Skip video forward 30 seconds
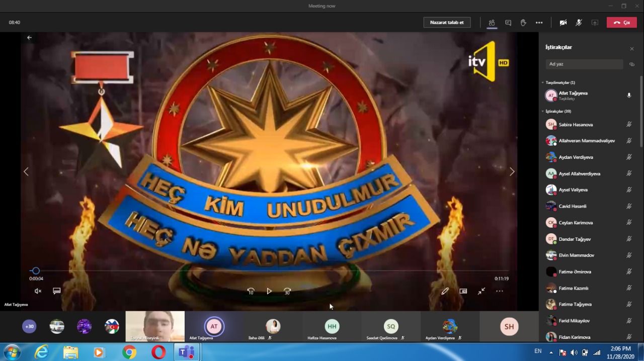Image resolution: width=644 pixels, height=361 pixels. [x=287, y=291]
